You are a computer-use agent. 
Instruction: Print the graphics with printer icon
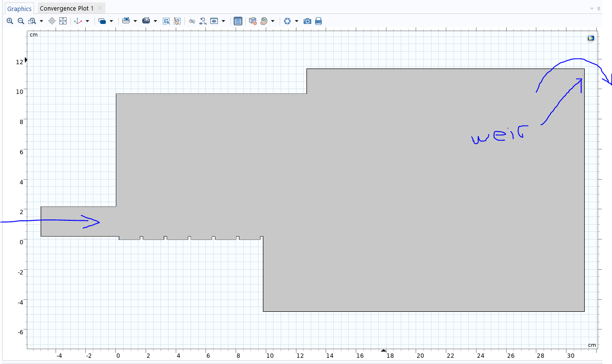tap(318, 21)
